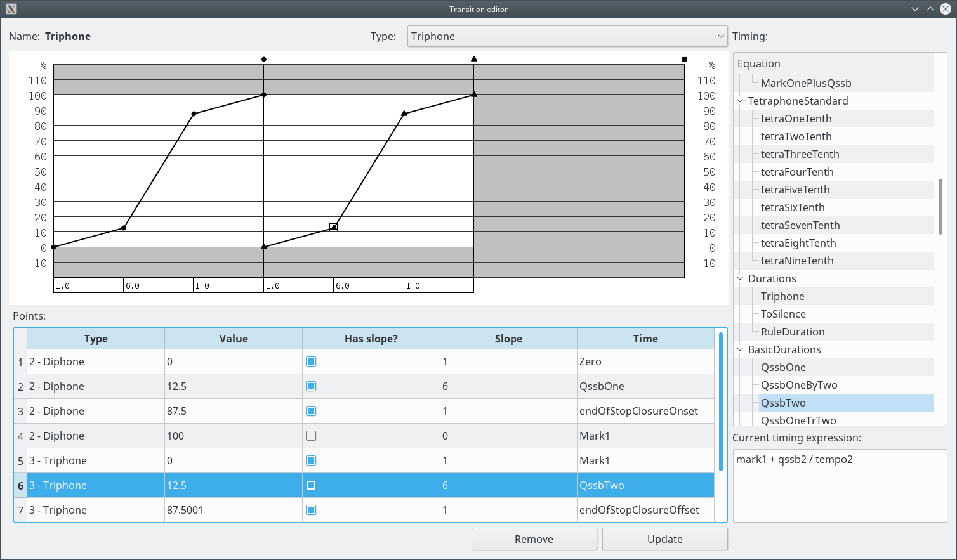
Task: Select the selected boxed triangle point on graph
Action: point(334,227)
